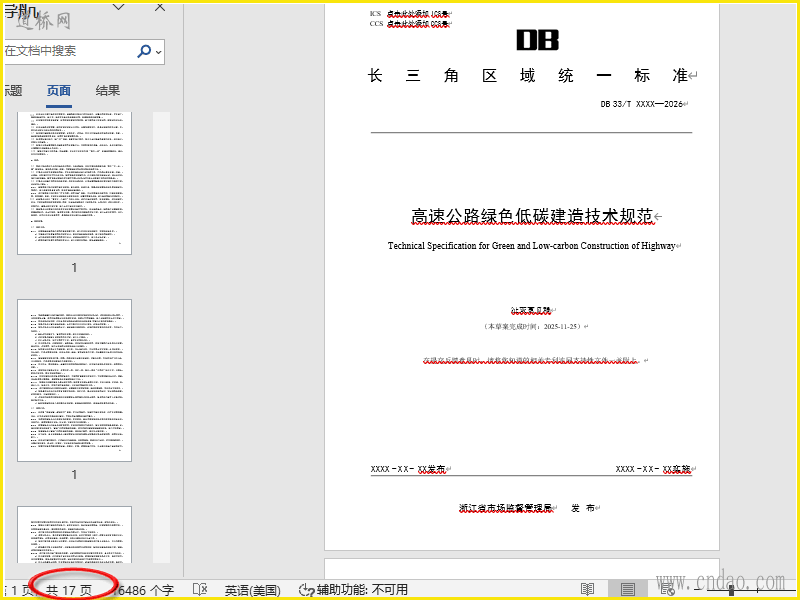Select the first page thumbnail
This screenshot has height=600, width=800.
74,183
